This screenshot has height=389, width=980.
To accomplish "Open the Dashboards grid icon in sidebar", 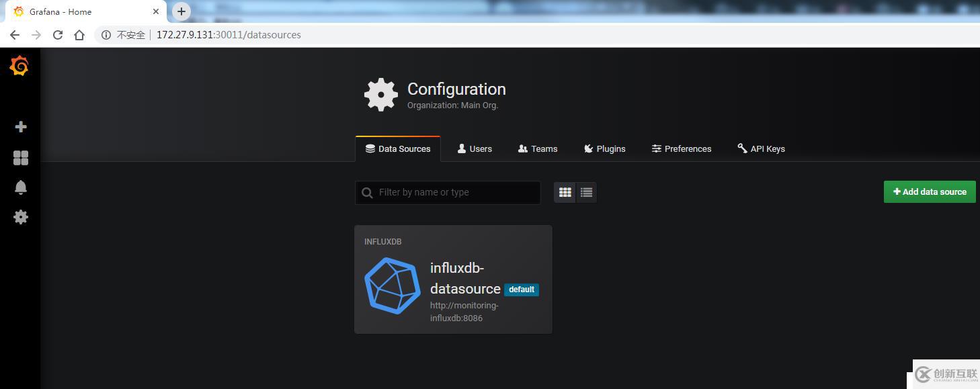I will 21,157.
